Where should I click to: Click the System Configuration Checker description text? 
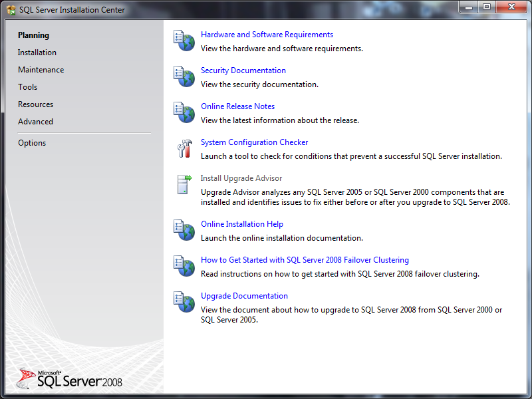[351, 156]
